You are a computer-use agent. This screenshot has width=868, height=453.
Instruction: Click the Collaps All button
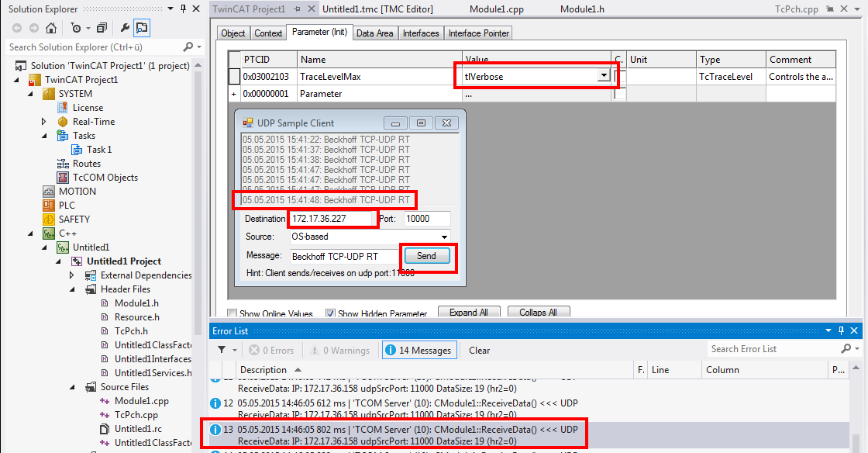pos(538,313)
